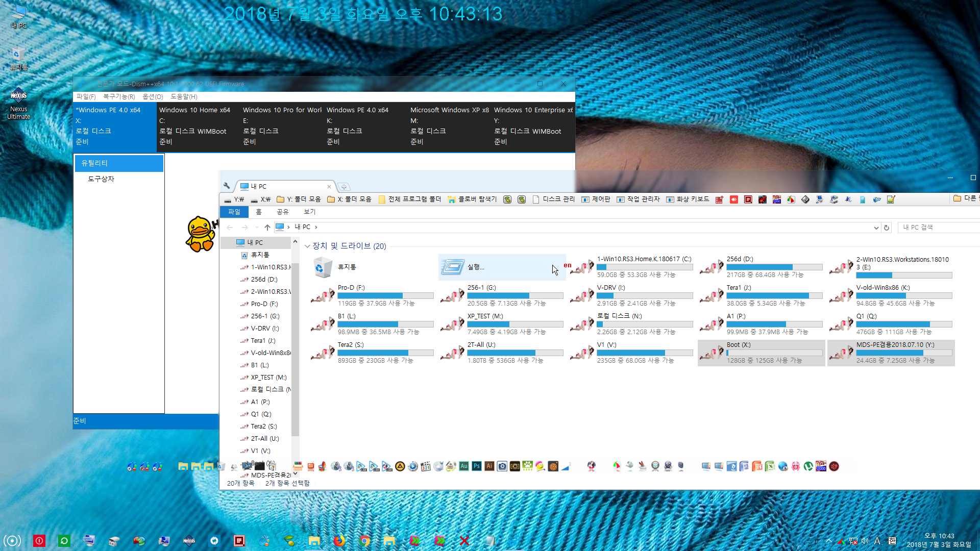980x551 pixels.
Task: Click the red power icon in the taskbar
Action: pyautogui.click(x=39, y=541)
